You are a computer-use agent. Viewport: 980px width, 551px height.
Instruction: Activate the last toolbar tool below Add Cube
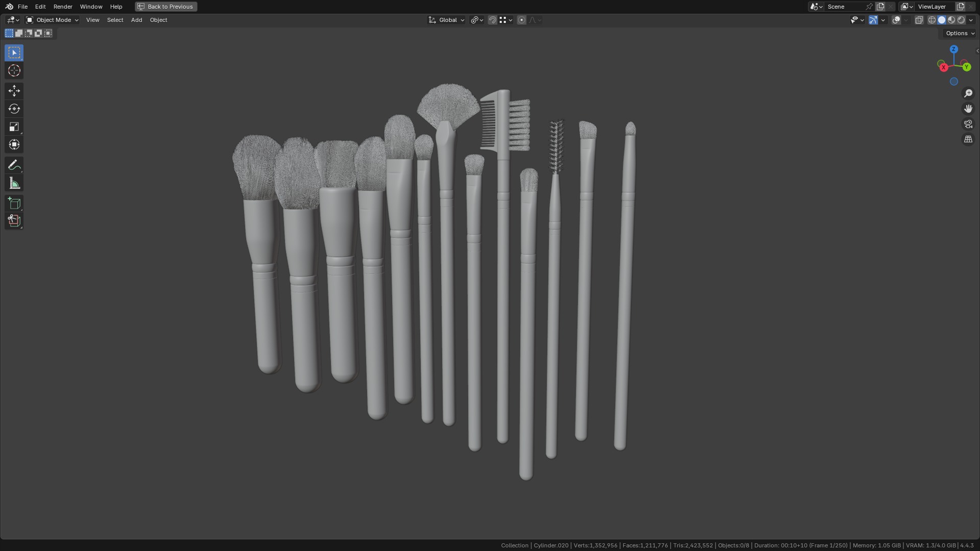pos(14,221)
